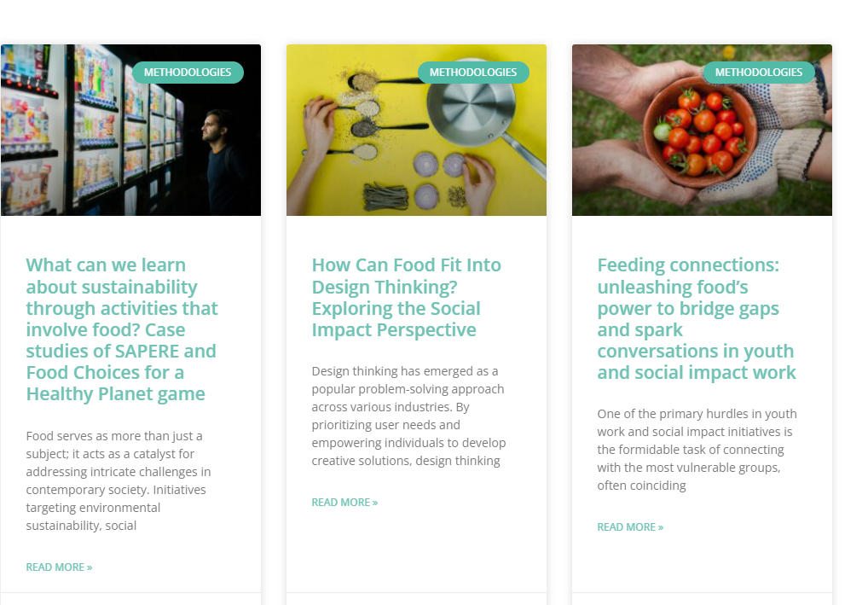Open the 'Feeding connections' article headline
This screenshot has width=868, height=605.
696,318
